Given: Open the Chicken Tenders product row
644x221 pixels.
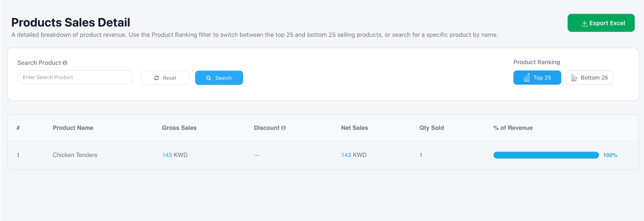Looking at the screenshot, I should pyautogui.click(x=323, y=155).
